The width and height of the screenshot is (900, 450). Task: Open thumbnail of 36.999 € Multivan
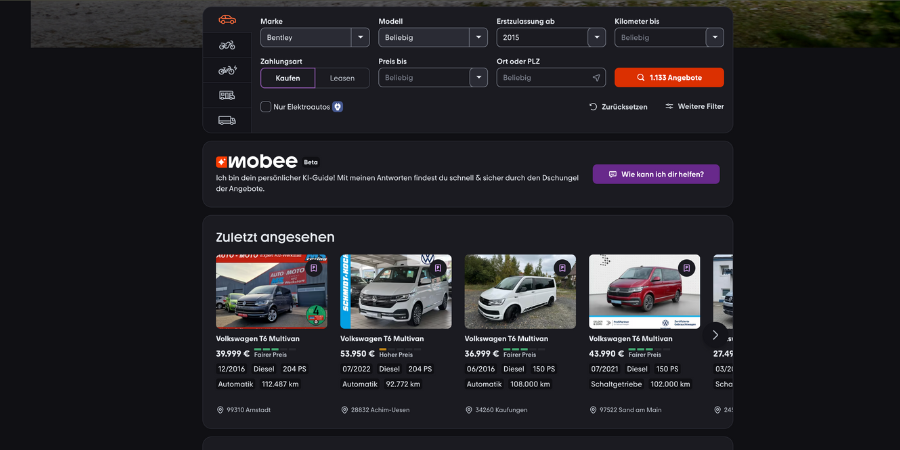pyautogui.click(x=520, y=292)
